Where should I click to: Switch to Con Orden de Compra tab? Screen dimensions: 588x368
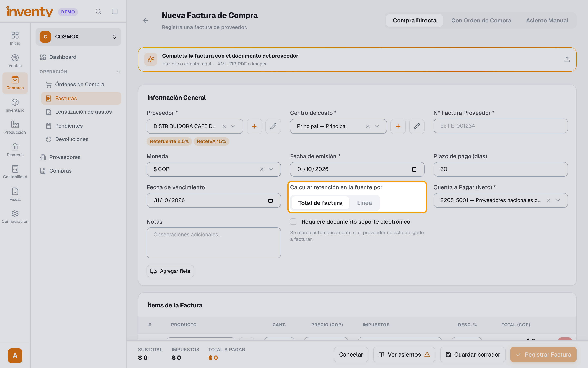(481, 20)
